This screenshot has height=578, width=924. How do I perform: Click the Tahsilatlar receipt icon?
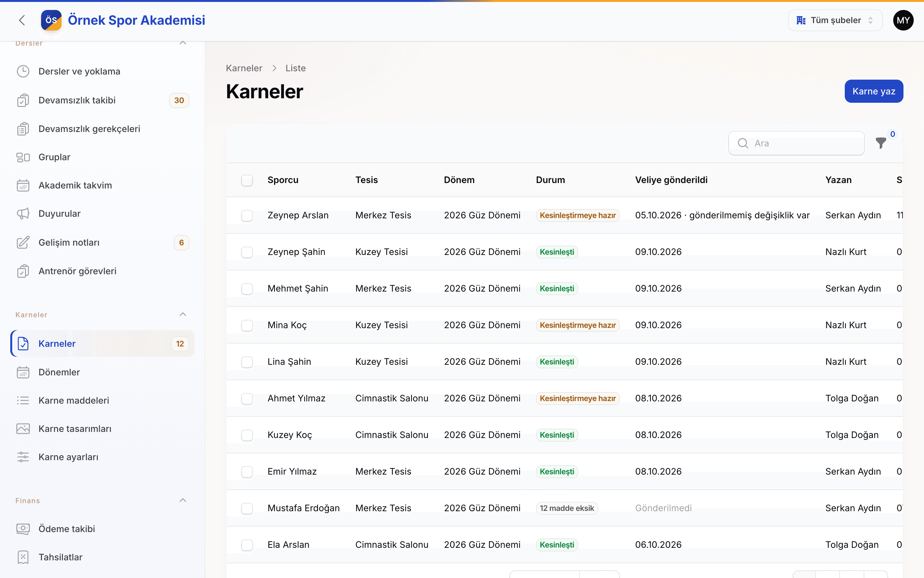pos(23,557)
